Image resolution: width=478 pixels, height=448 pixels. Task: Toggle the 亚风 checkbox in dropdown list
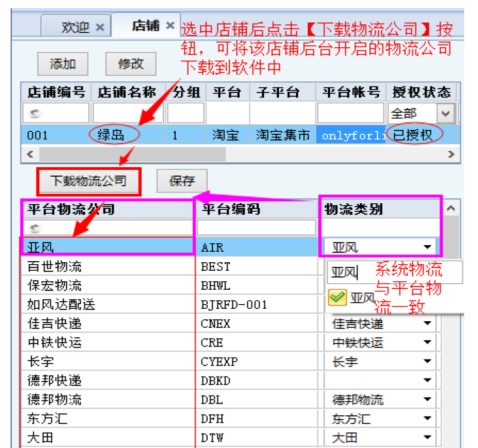point(337,297)
